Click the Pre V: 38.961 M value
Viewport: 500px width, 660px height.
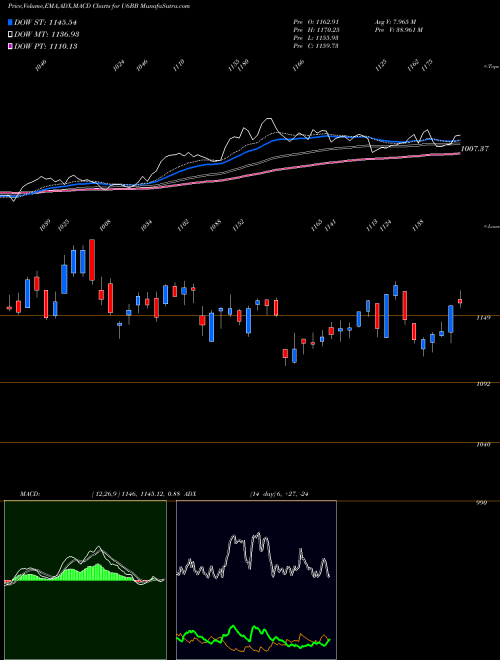pos(398,29)
